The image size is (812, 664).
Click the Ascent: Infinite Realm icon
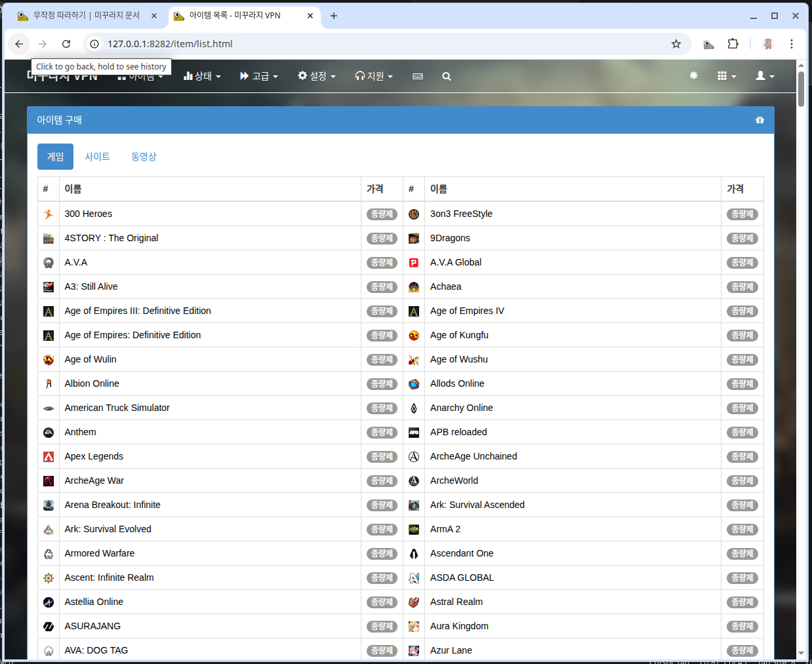[x=49, y=578]
